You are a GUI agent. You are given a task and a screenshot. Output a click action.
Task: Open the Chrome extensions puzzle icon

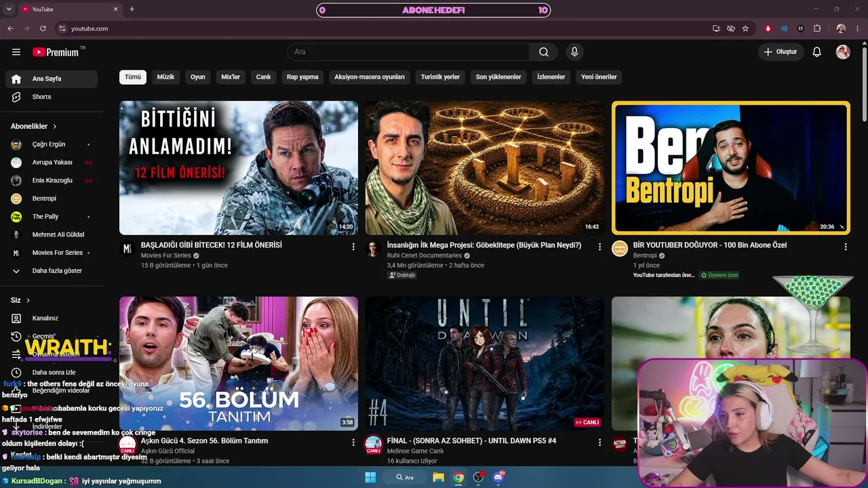point(817,28)
